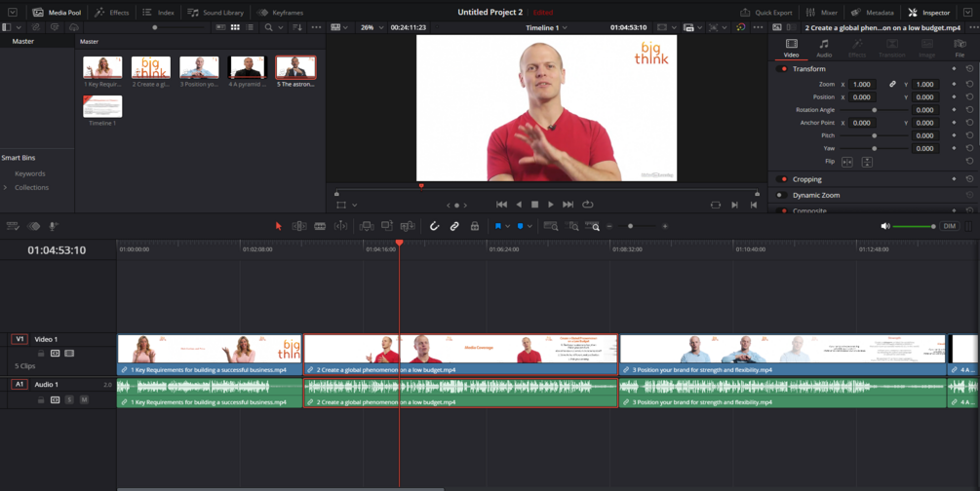Screen dimensions: 980x491
Task: Expand the Collections smart bin
Action: [6, 187]
